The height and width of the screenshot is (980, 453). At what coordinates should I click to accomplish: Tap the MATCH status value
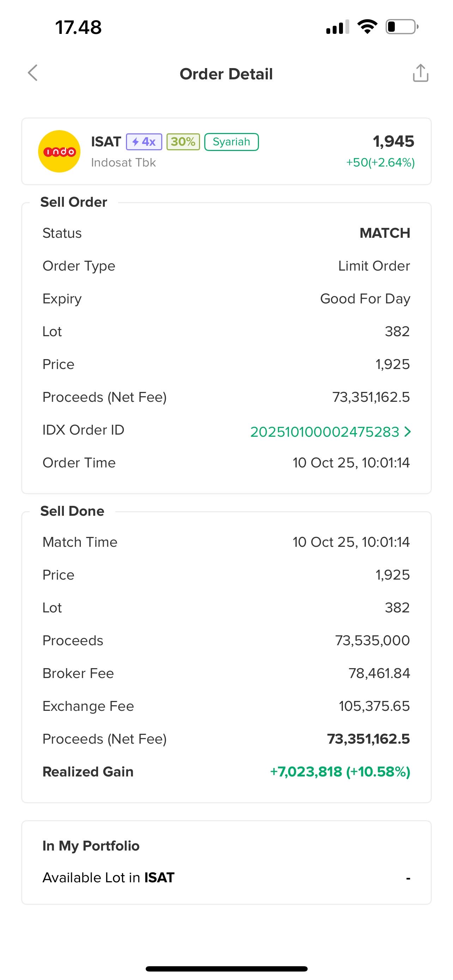pos(385,233)
